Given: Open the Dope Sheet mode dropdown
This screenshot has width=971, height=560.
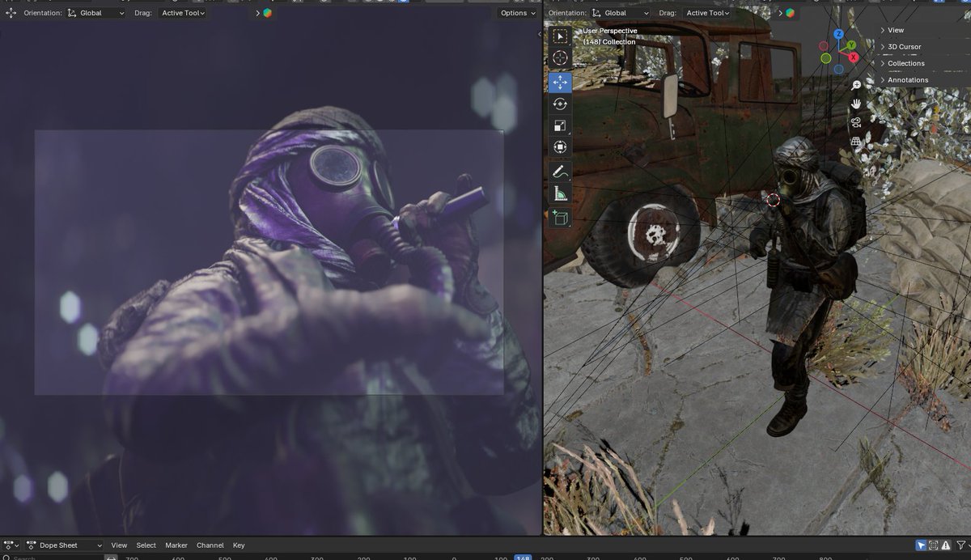Looking at the screenshot, I should click(x=64, y=545).
